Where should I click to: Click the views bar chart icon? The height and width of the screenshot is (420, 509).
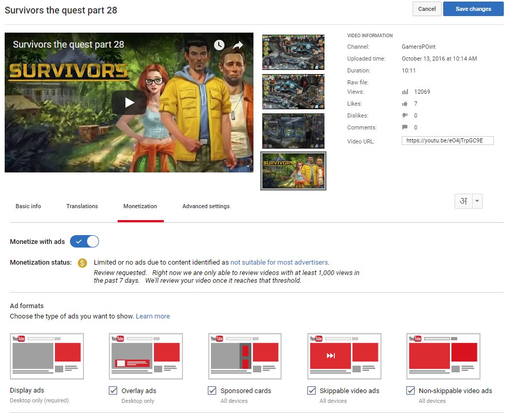[x=405, y=92]
